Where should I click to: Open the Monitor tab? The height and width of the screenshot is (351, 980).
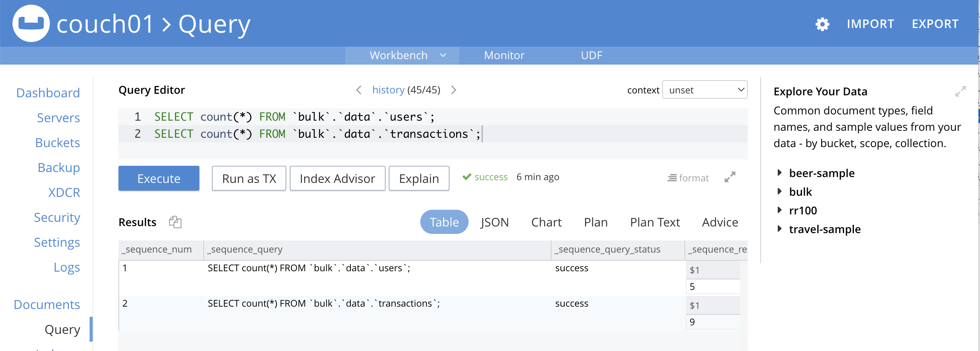pos(504,55)
